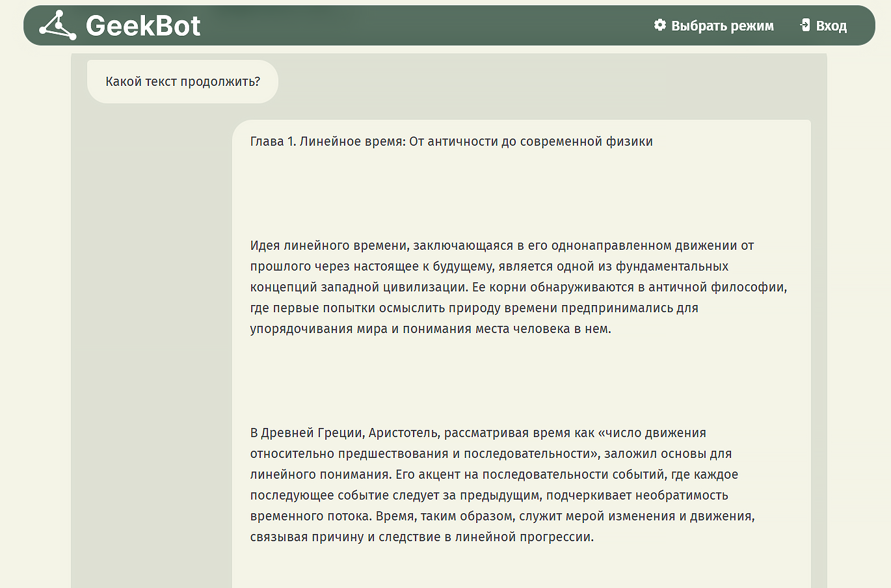Click the line starting "прошлого через настоящее"
Image resolution: width=891 pixels, height=588 pixels.
[489, 267]
